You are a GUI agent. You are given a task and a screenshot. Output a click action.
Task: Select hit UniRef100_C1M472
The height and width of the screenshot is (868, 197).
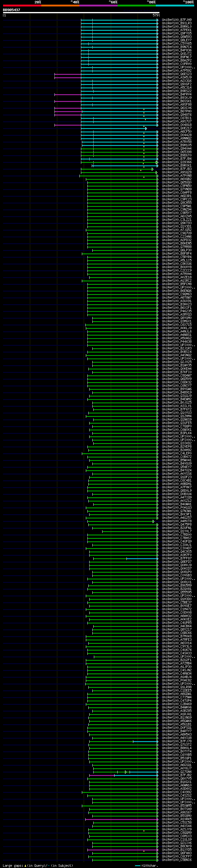point(177,609)
